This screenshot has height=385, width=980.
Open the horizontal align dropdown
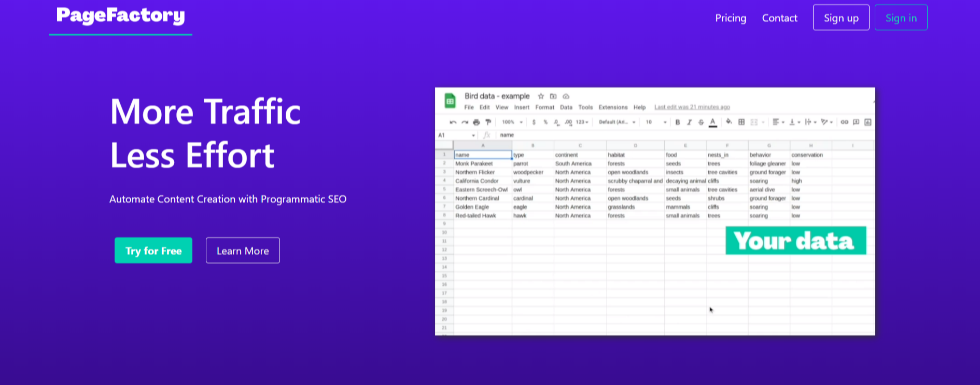tap(778, 122)
